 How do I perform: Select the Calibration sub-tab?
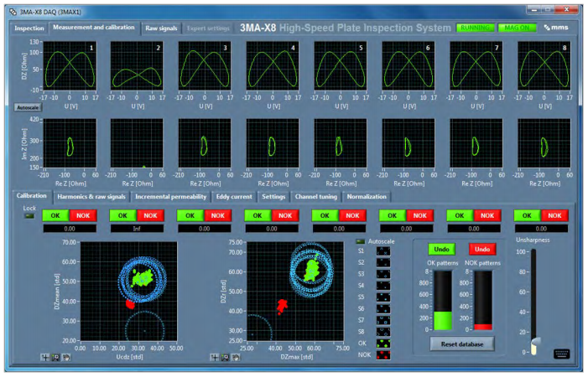tap(32, 196)
